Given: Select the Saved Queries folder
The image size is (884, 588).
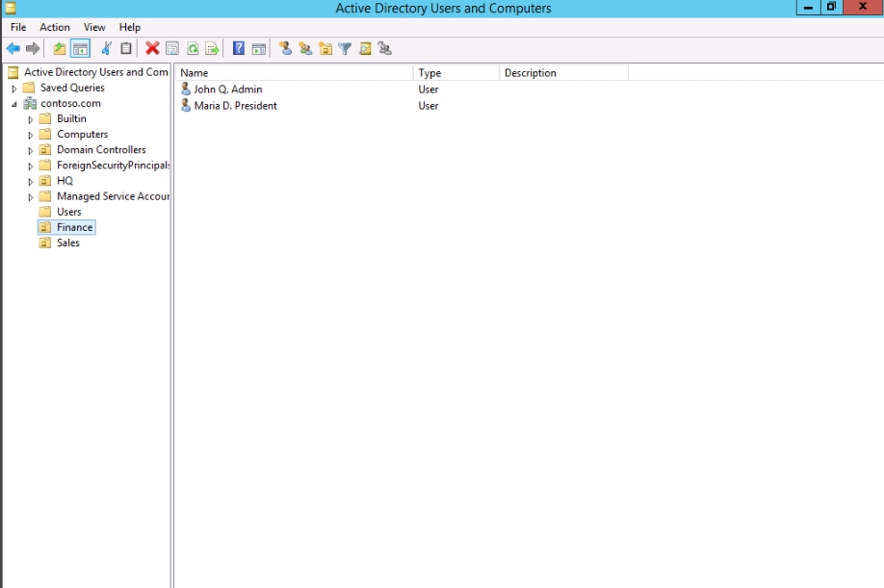Looking at the screenshot, I should [x=72, y=88].
